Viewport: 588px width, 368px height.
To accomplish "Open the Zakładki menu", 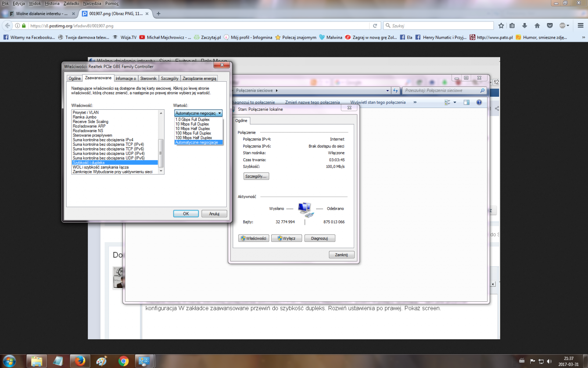I will 71,3.
